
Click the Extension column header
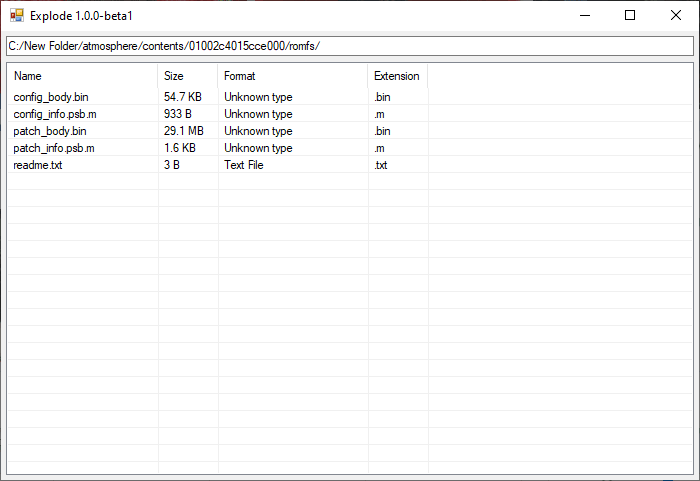click(x=396, y=76)
